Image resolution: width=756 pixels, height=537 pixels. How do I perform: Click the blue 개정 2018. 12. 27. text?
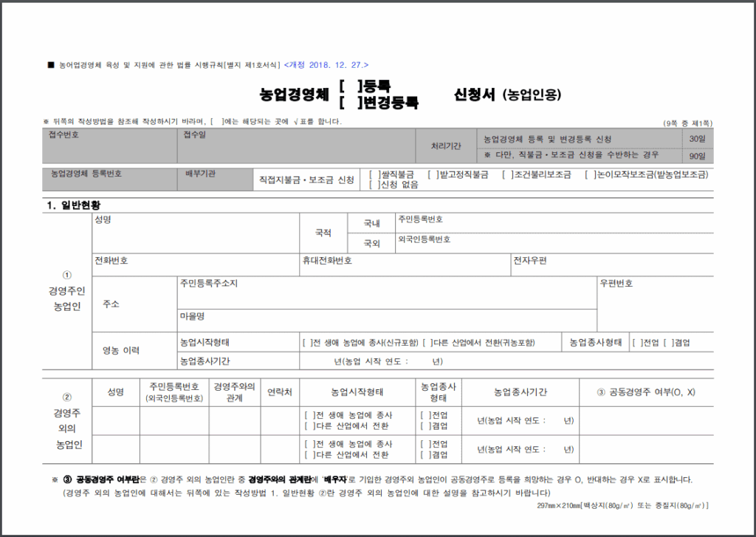pyautogui.click(x=326, y=65)
